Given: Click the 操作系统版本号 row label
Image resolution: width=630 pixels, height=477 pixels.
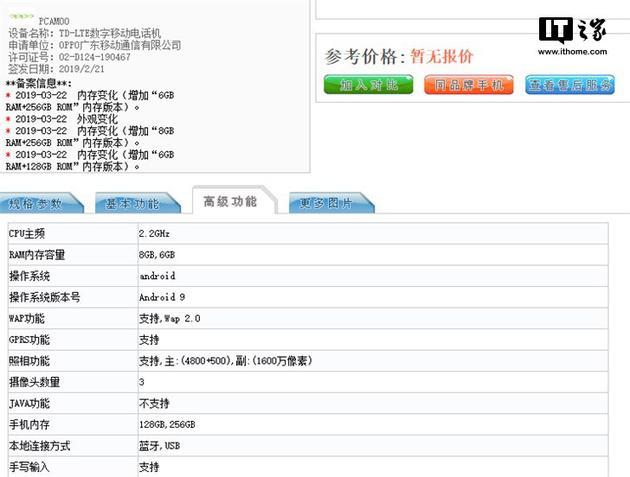Looking at the screenshot, I should (x=45, y=297).
